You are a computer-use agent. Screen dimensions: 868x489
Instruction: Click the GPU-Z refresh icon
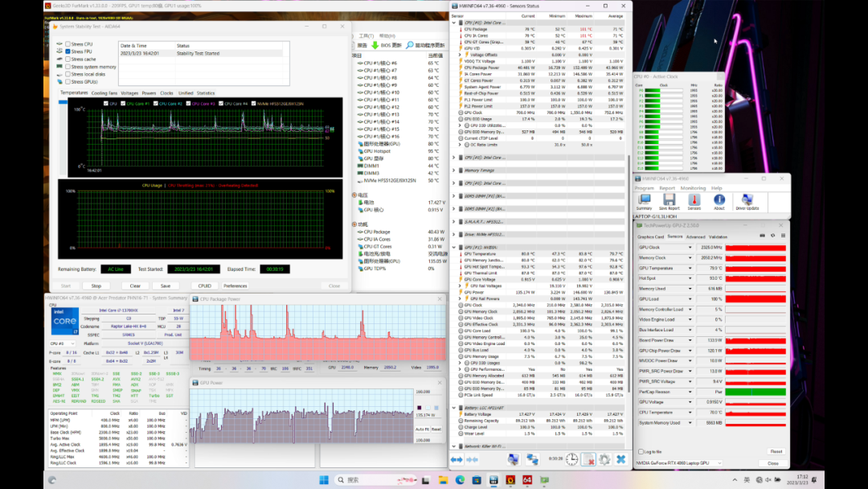(x=773, y=236)
